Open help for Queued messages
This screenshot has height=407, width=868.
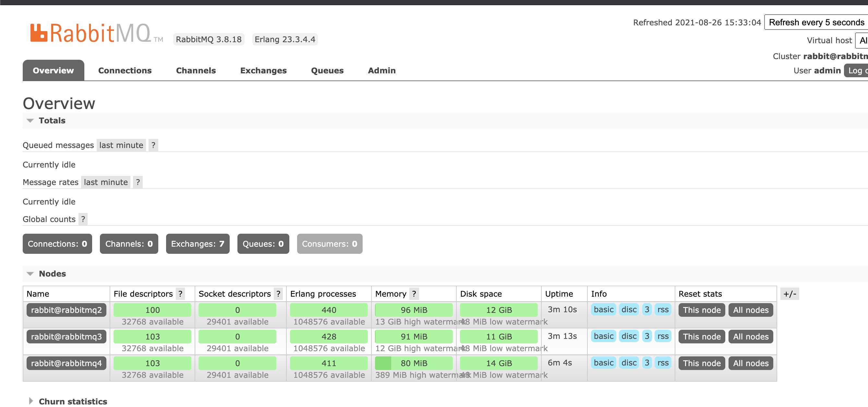tap(153, 145)
